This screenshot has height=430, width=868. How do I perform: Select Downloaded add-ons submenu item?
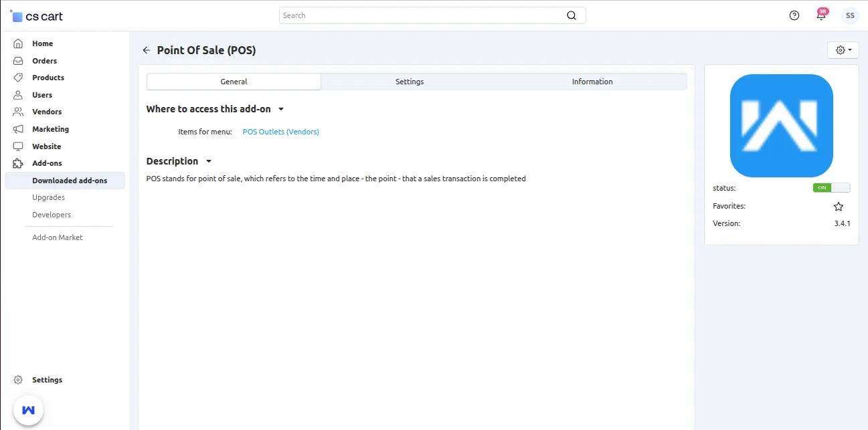pyautogui.click(x=65, y=181)
